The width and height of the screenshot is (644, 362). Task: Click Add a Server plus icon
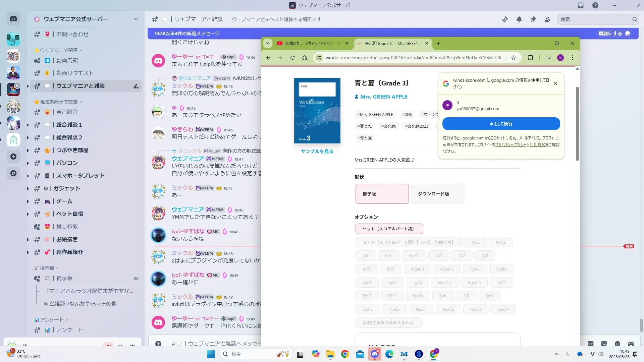13,157
